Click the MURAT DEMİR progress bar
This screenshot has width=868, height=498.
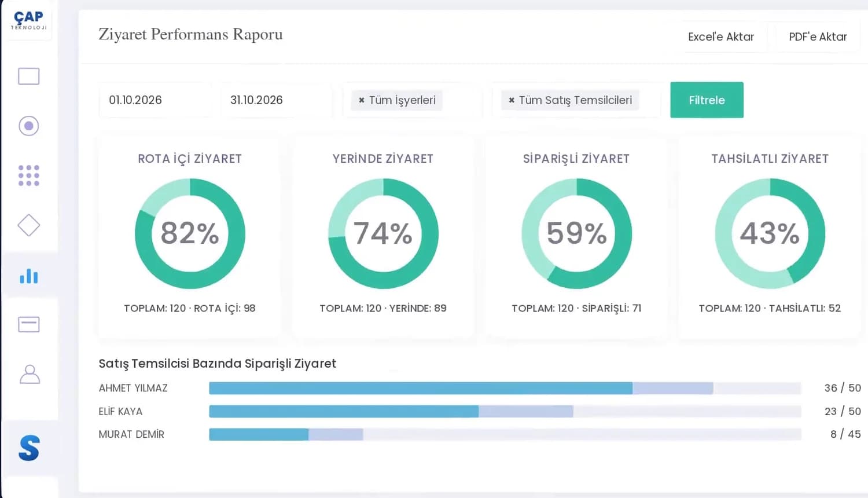pyautogui.click(x=505, y=434)
